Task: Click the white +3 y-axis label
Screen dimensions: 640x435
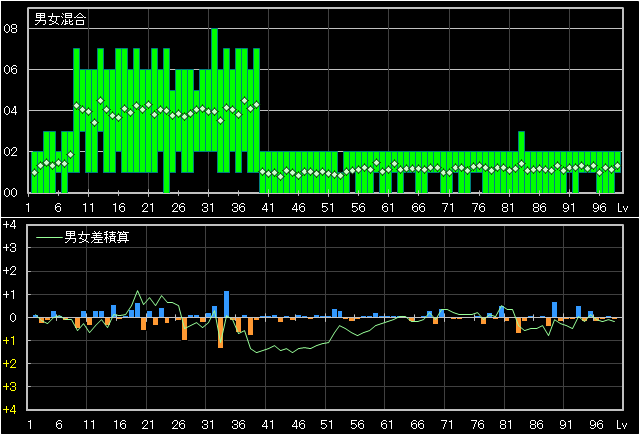Action: (9, 248)
